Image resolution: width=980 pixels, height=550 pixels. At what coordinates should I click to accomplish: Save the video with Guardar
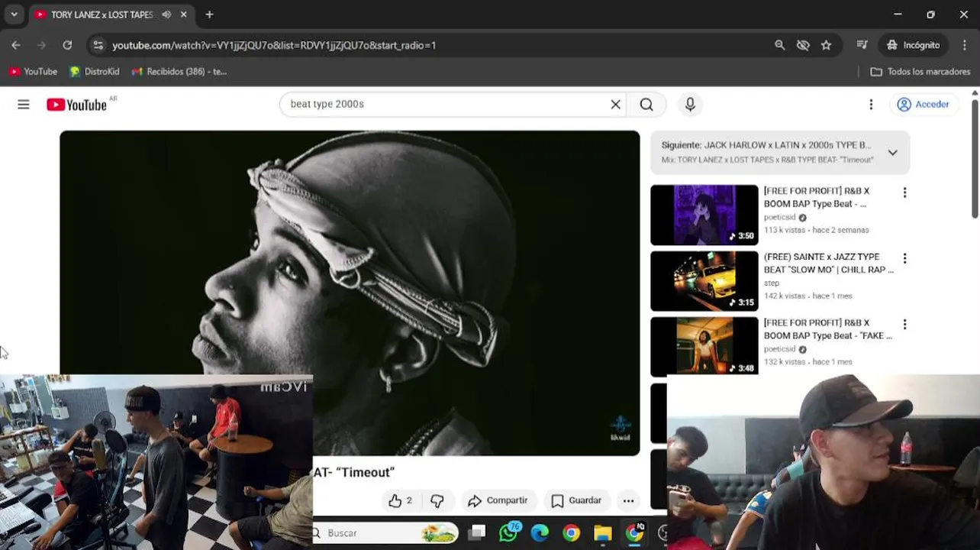click(576, 500)
